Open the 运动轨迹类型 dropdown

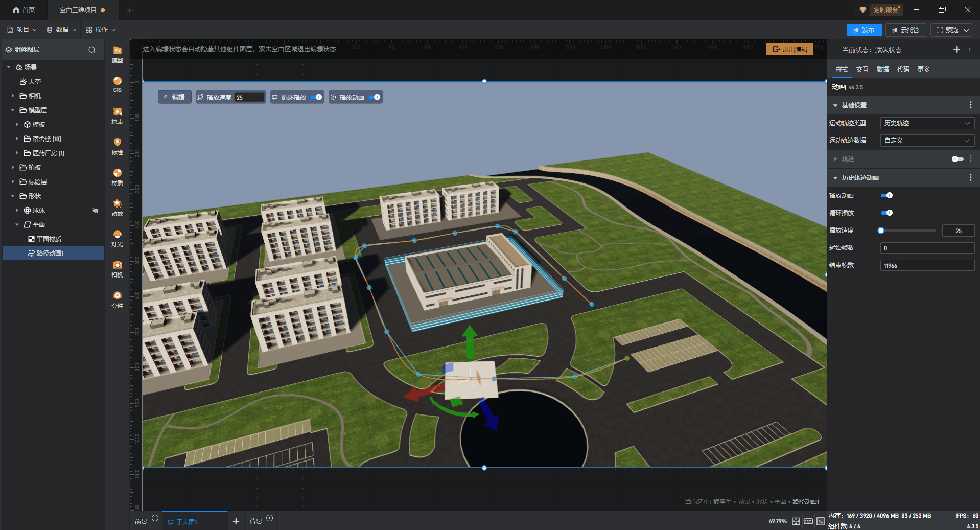(x=927, y=123)
